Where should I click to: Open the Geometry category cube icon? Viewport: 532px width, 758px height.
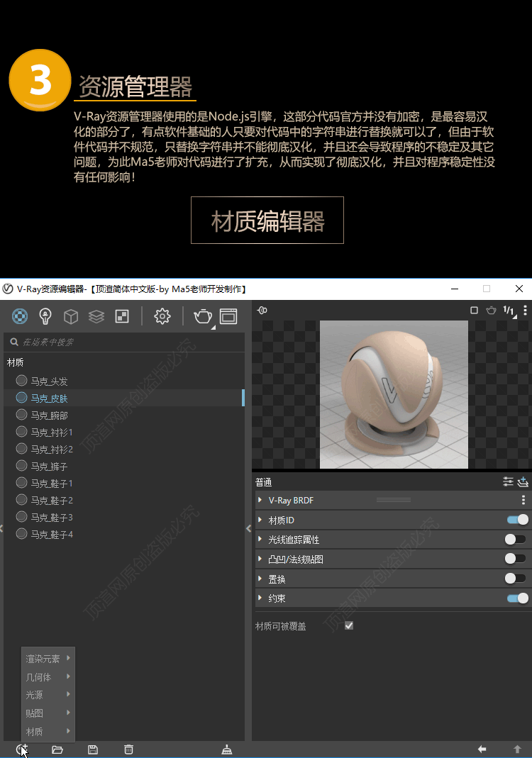[71, 317]
